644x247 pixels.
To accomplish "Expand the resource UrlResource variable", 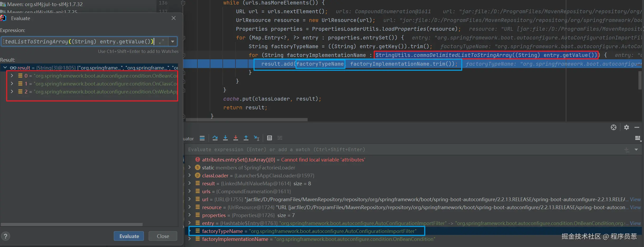I will [189, 207].
